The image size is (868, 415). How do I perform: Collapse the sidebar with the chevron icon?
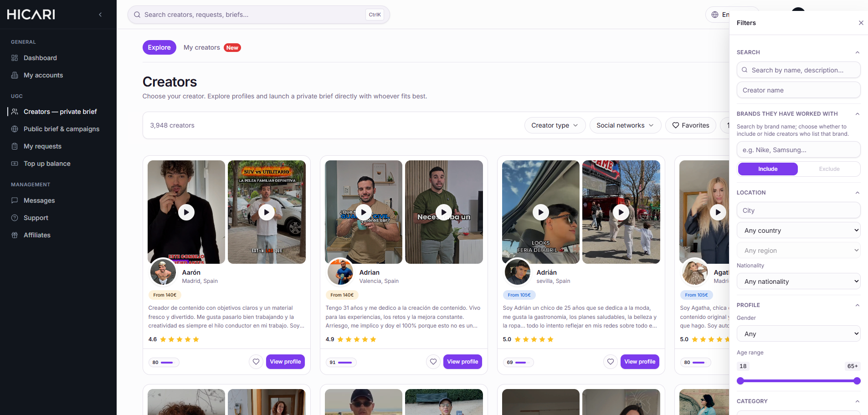tap(100, 15)
